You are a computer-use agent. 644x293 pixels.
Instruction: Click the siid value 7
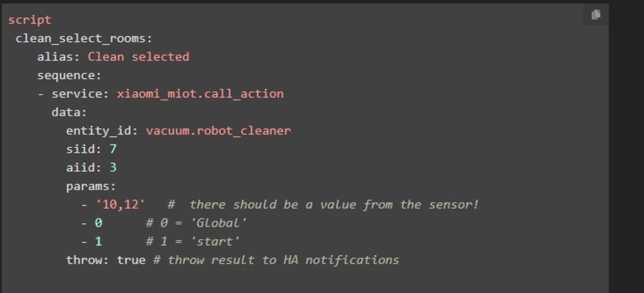point(113,149)
